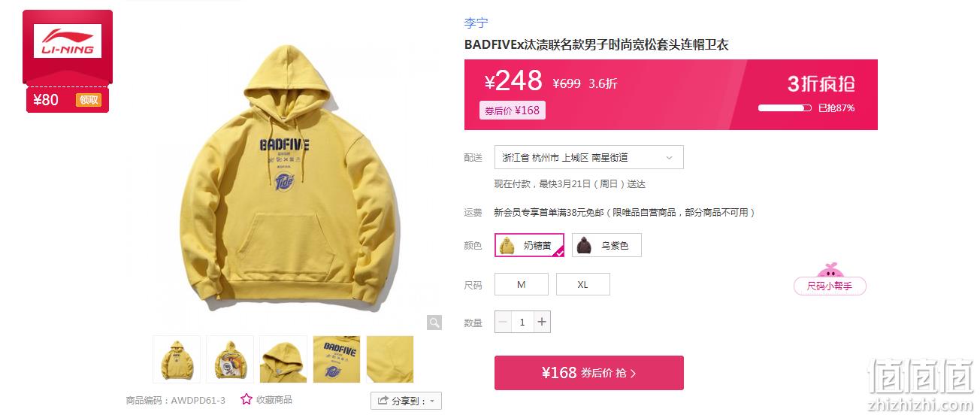Click the magnifier zoom icon on product image
Image resolution: width=980 pixels, height=418 pixels.
434,323
